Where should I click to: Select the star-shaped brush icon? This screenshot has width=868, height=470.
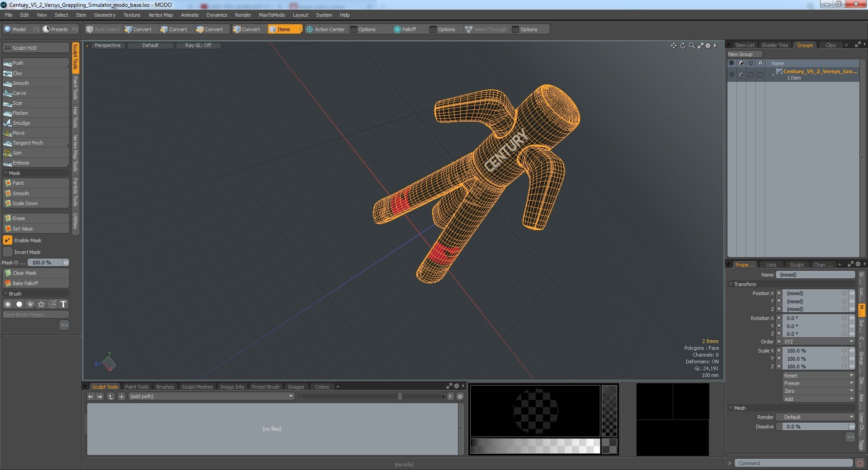(41, 304)
